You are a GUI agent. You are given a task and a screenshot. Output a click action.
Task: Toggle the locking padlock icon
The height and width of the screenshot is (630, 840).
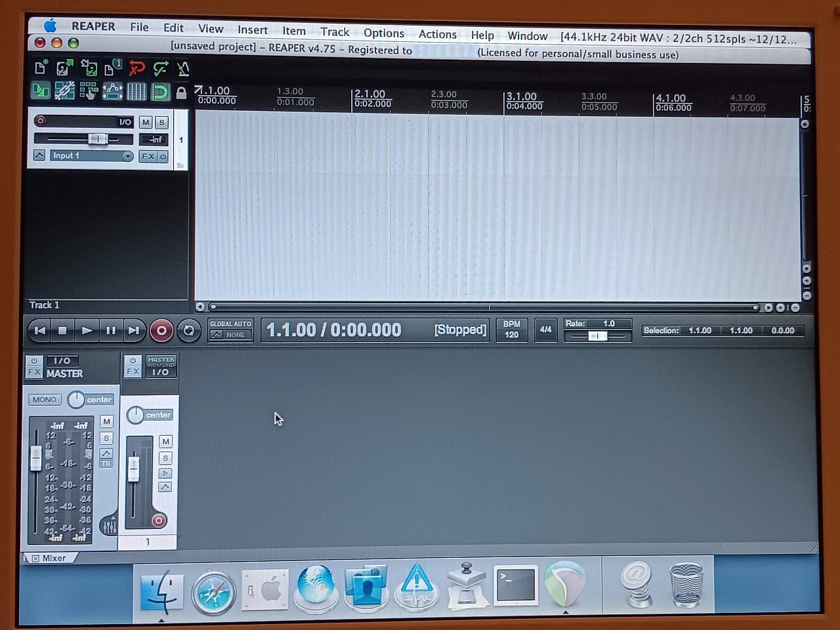coord(181,93)
